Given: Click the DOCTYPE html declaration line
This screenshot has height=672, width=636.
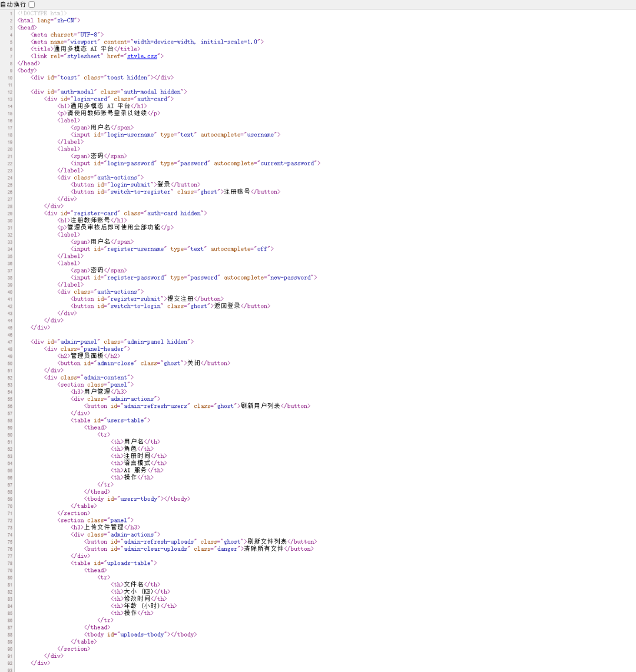Looking at the screenshot, I should point(42,13).
